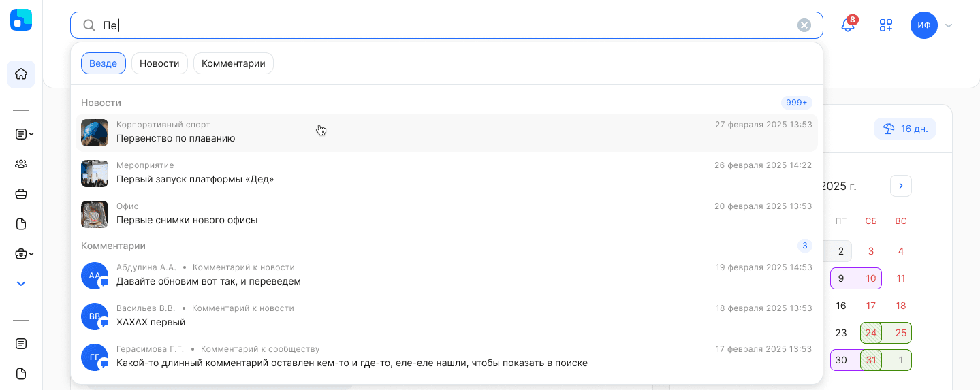Select date 25 in the calendar

tap(901, 333)
